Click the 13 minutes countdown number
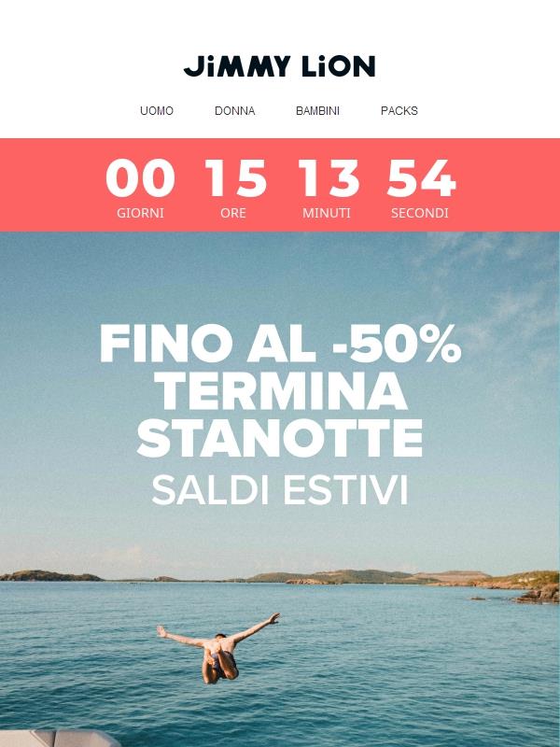 pos(328,178)
